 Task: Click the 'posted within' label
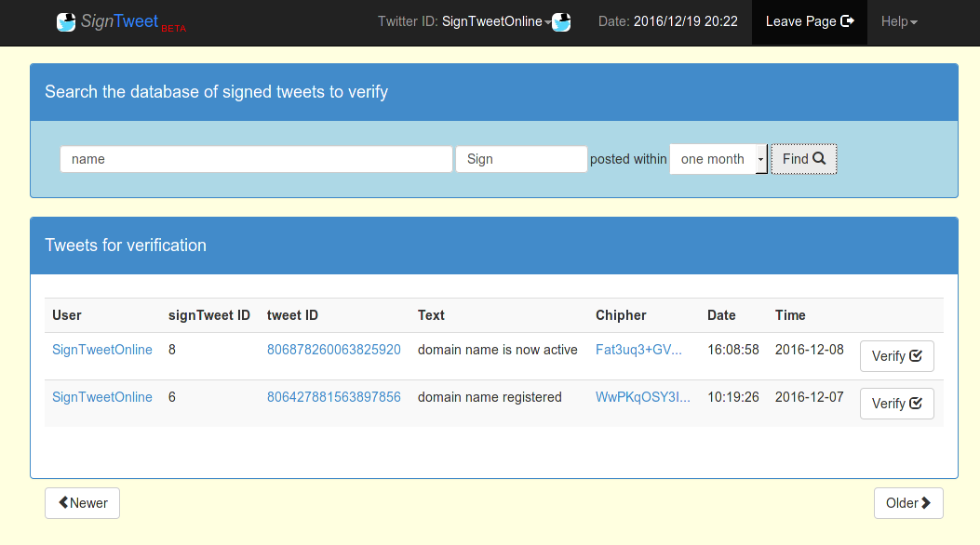[628, 159]
